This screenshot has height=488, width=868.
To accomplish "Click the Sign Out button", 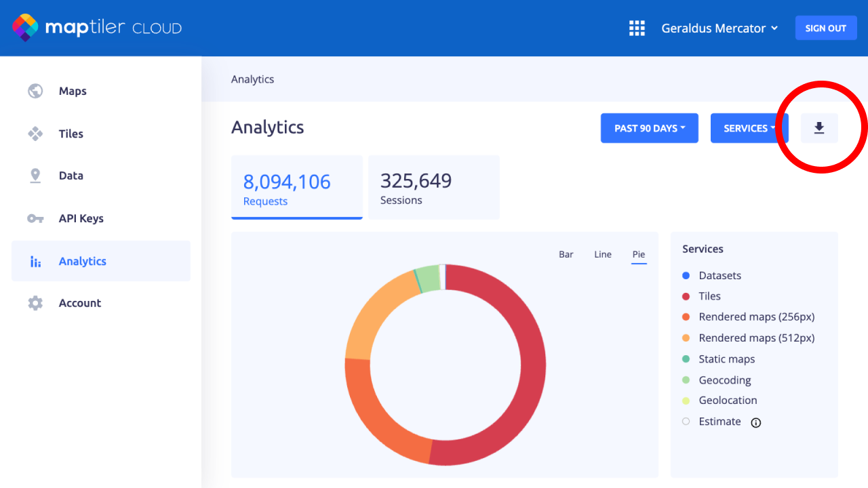I will pos(825,28).
